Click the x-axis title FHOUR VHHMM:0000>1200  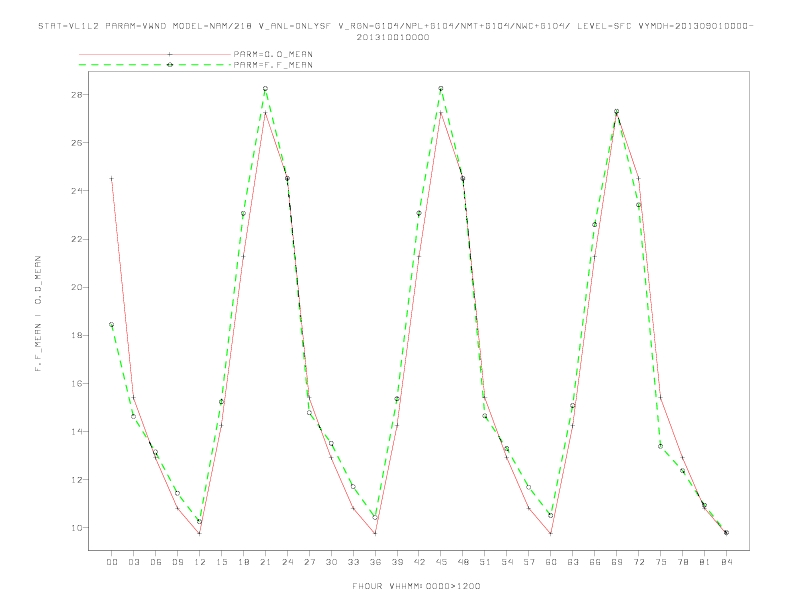point(416,586)
